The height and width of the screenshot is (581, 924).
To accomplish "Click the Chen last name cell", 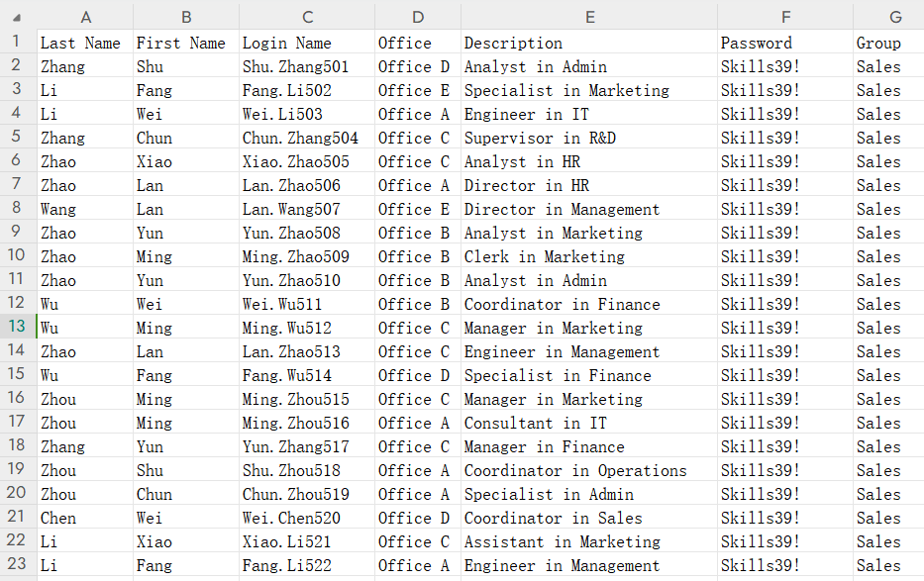I will [85, 518].
